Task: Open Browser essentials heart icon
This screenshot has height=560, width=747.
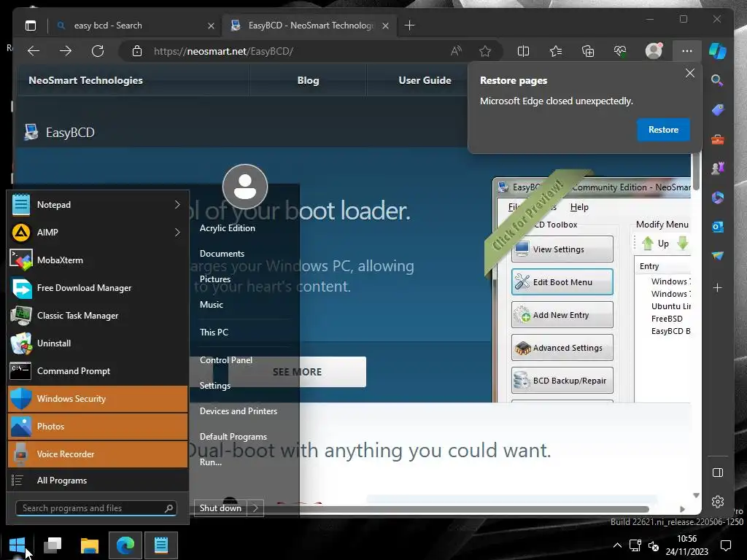Action: tap(620, 51)
